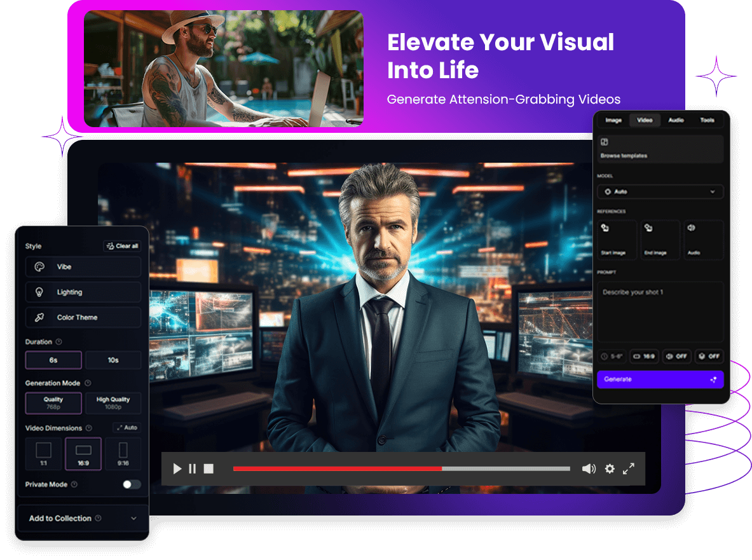
Task: Click the red video progress bar
Action: 337,468
